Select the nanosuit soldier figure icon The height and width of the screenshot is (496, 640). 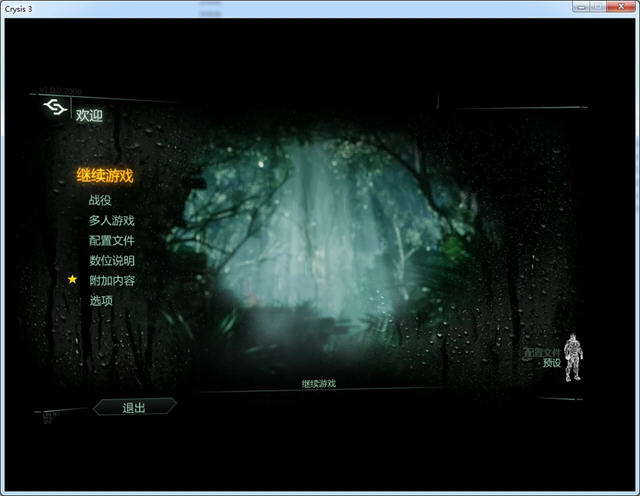573,357
